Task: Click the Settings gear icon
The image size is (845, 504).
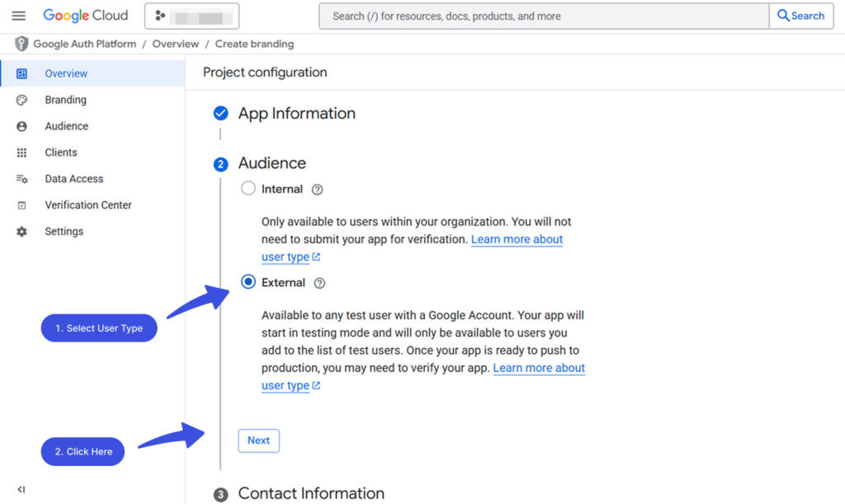Action: [x=21, y=231]
